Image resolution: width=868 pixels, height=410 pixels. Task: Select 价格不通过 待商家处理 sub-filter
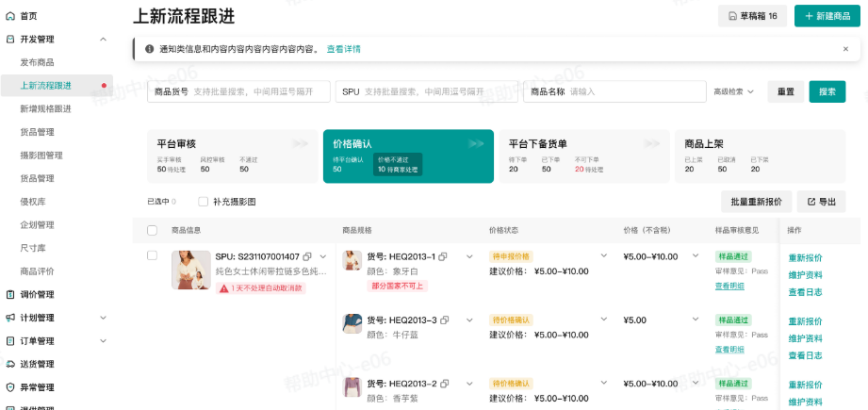[x=398, y=164]
